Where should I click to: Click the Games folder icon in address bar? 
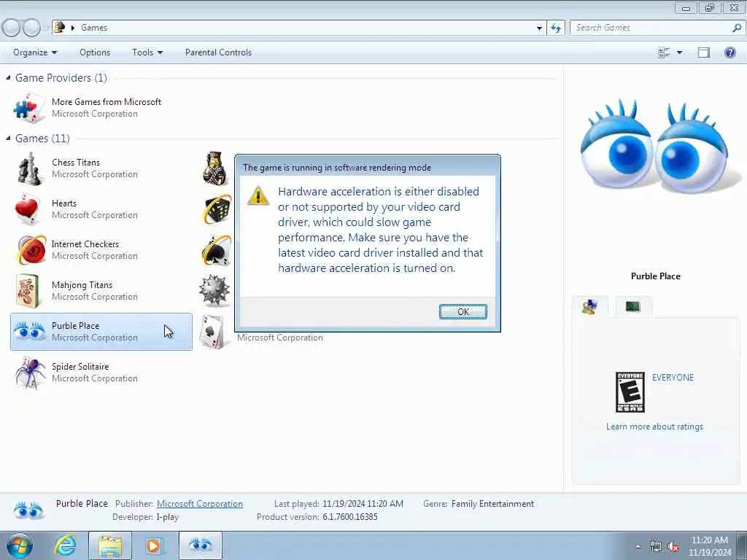pos(59,27)
